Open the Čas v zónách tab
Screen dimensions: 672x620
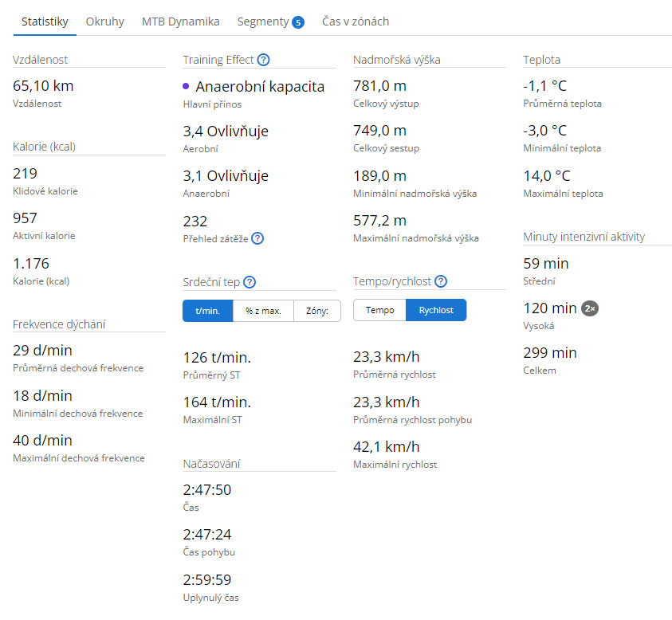pyautogui.click(x=356, y=22)
